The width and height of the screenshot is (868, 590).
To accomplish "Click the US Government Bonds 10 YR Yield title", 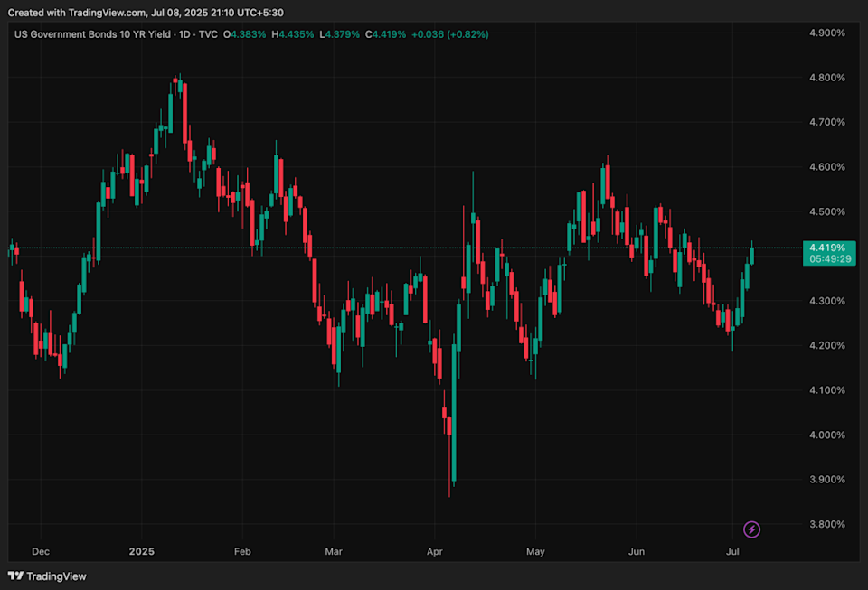I will (92, 34).
